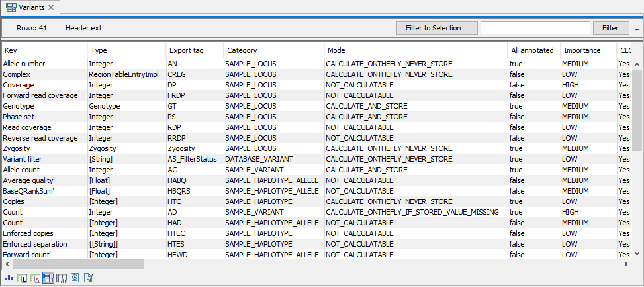Select the highlighted header table view icon
Viewport: 644px width, 287px height.
pos(48,278)
